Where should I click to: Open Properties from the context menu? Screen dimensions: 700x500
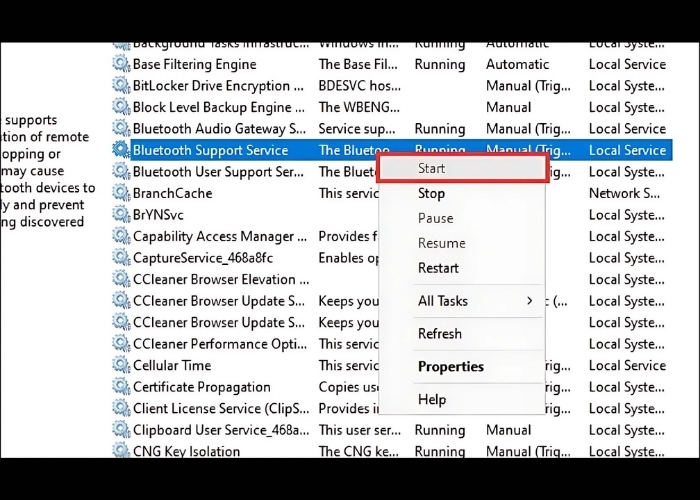point(451,367)
